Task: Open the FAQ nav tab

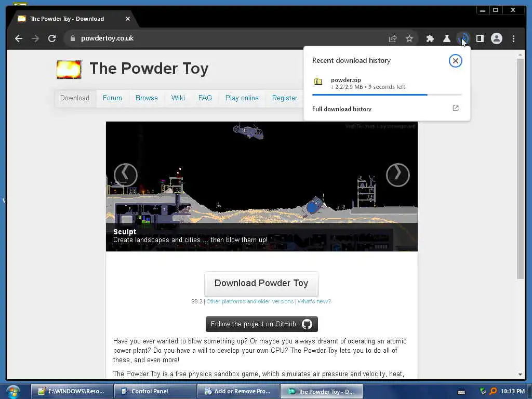Action: (x=205, y=98)
